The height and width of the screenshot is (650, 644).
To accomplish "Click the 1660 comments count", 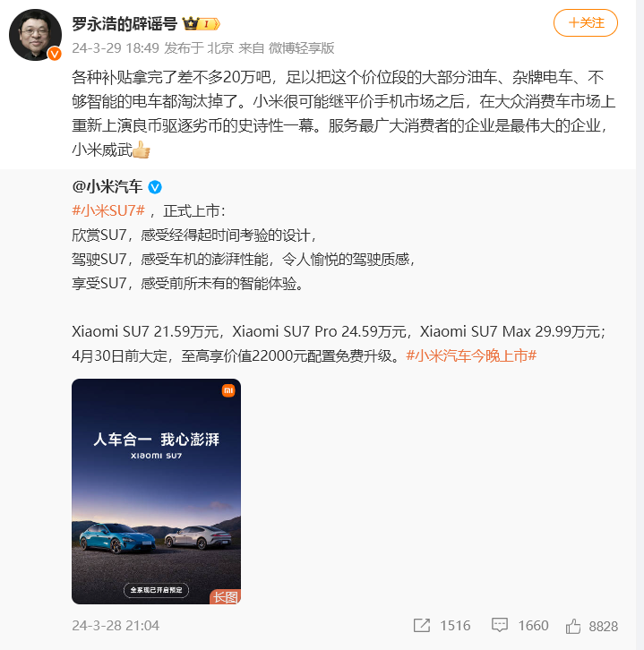I will tap(533, 626).
